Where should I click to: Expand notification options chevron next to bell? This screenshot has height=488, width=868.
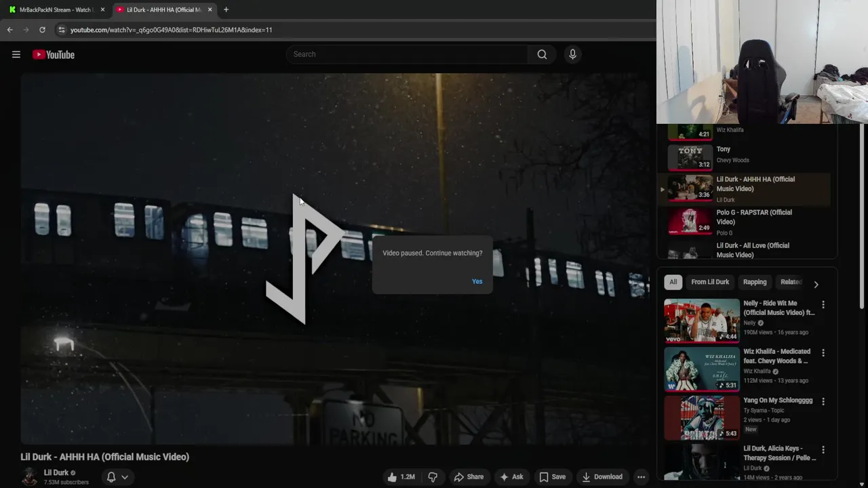pyautogui.click(x=125, y=477)
